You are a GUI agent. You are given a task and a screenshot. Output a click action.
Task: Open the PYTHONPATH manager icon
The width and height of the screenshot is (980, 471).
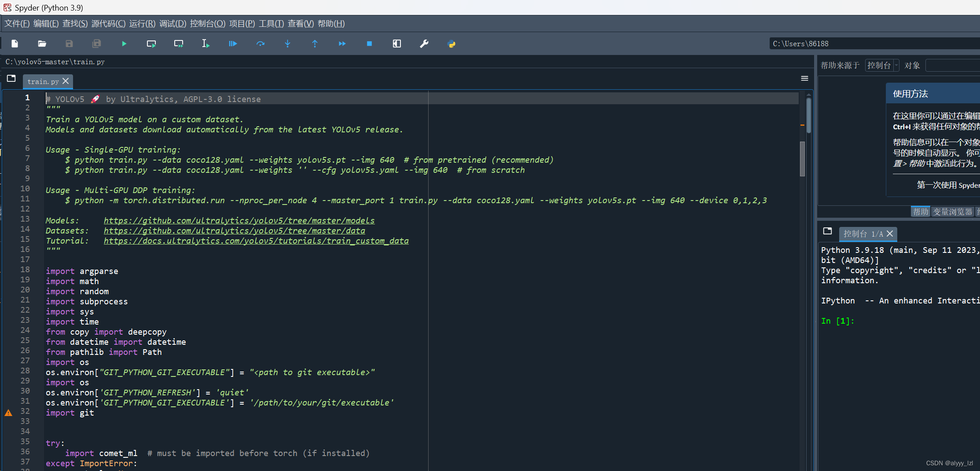click(x=451, y=44)
